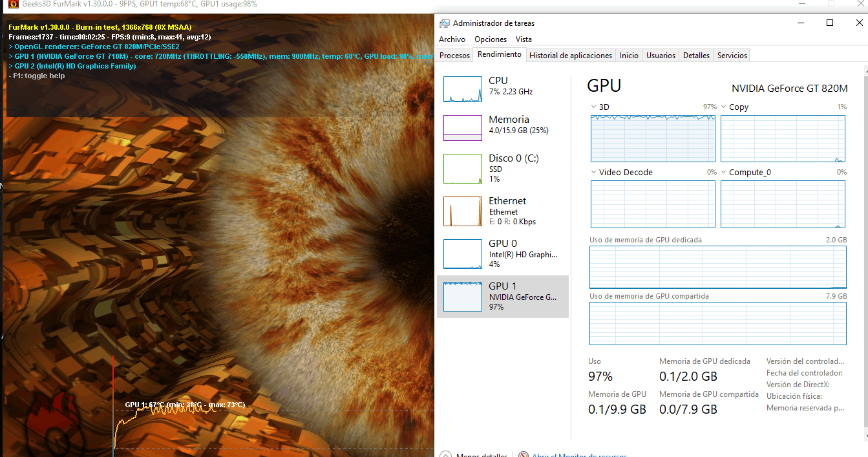
Task: Click the 'Versión de DirectX:' label
Action: click(798, 385)
